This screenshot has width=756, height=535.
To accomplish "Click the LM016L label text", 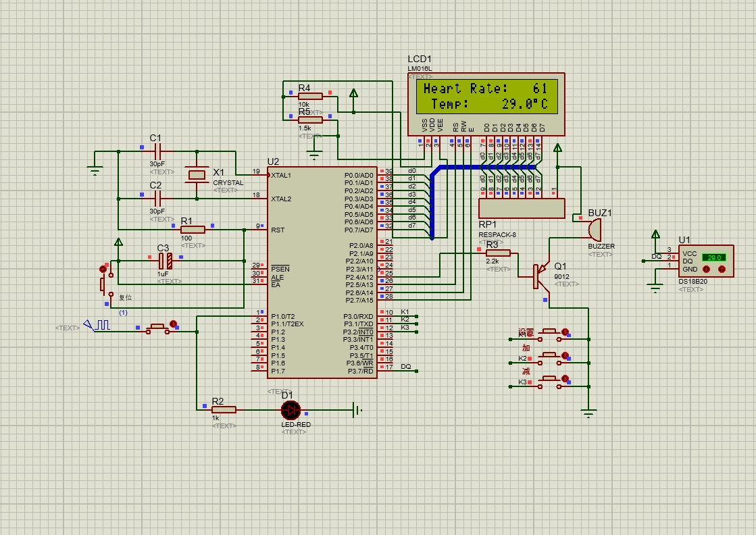I will point(420,69).
